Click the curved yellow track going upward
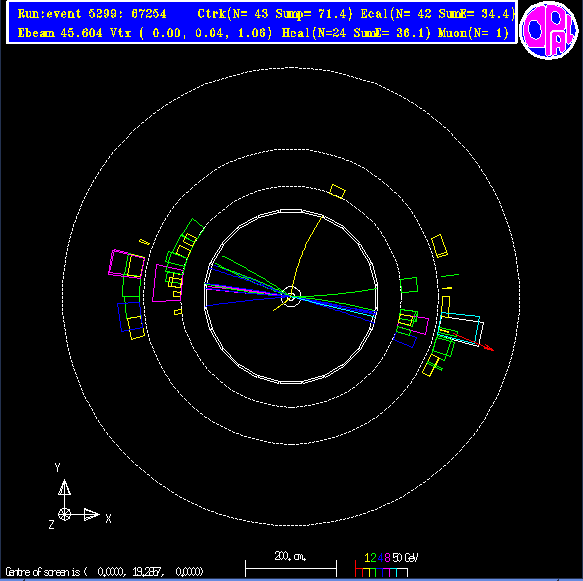Image resolution: width=583 pixels, height=581 pixels. pyautogui.click(x=306, y=255)
